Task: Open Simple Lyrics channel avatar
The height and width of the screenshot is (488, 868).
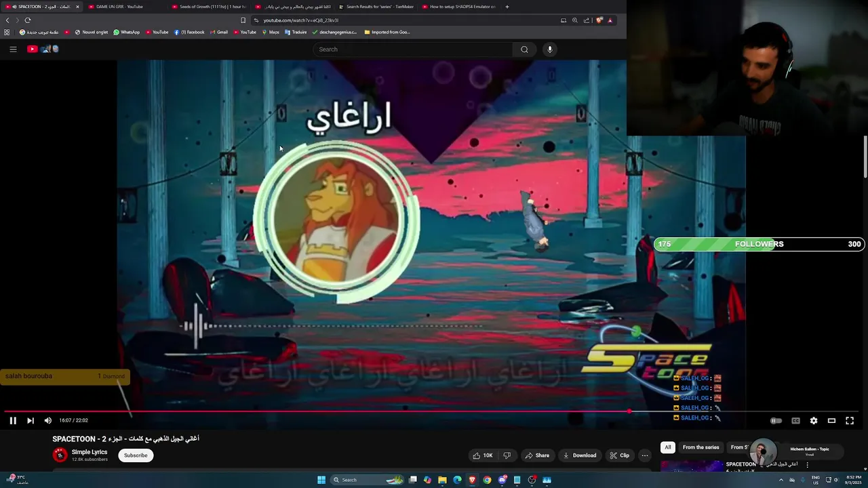Action: [60, 455]
